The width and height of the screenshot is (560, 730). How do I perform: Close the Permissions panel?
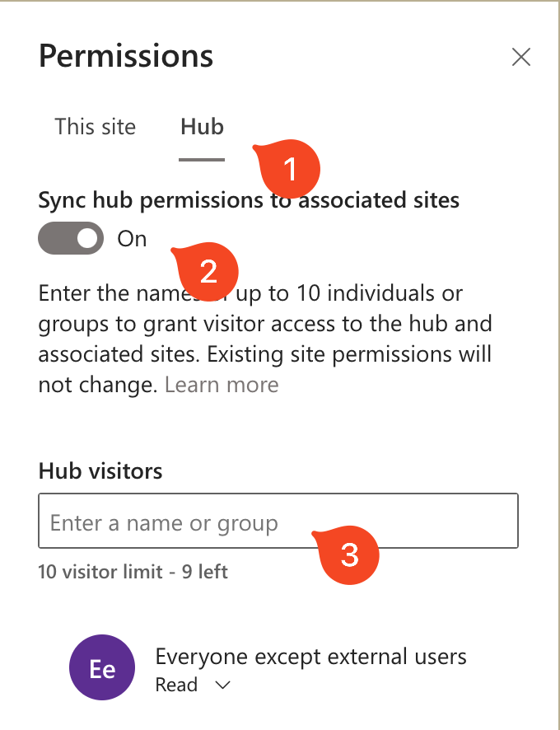[521, 57]
